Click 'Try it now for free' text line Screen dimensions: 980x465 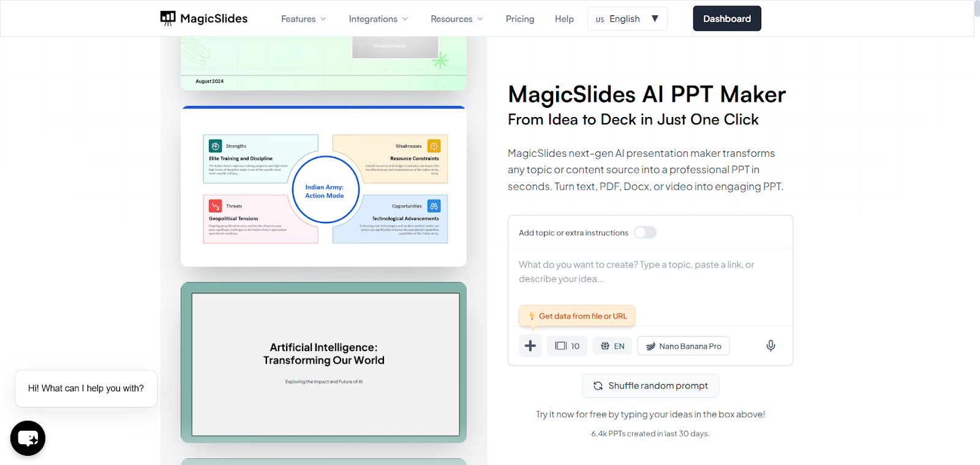click(x=650, y=415)
